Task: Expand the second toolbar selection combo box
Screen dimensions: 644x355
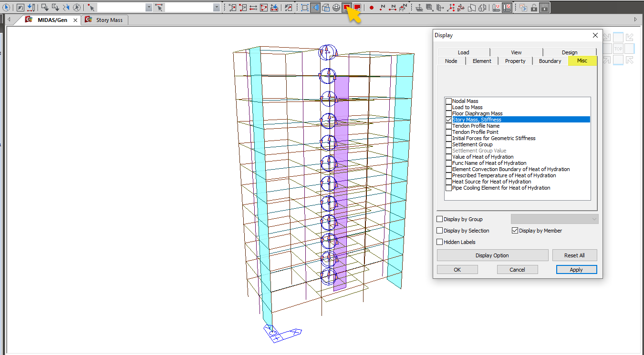Action: pyautogui.click(x=217, y=8)
